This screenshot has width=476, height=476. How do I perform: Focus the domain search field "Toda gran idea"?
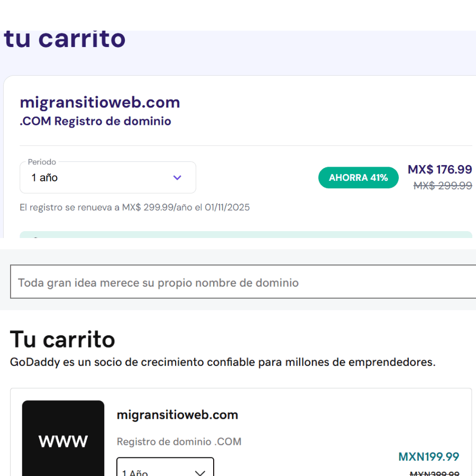pyautogui.click(x=243, y=282)
